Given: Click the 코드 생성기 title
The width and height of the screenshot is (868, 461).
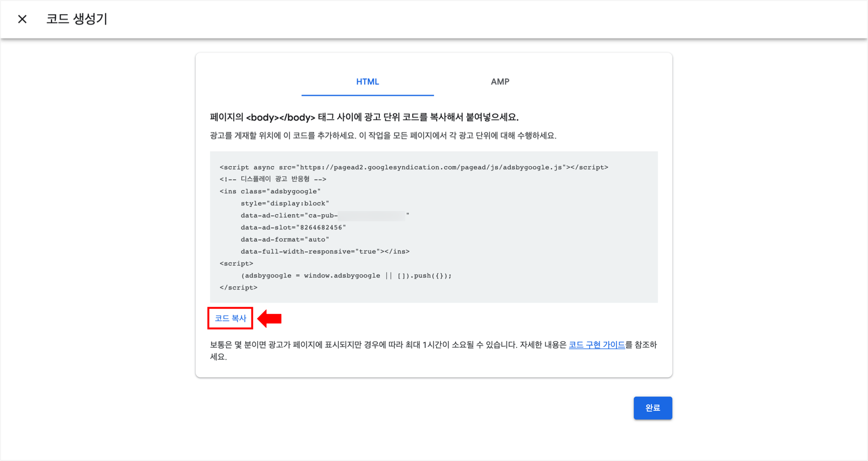Looking at the screenshot, I should click(x=77, y=19).
